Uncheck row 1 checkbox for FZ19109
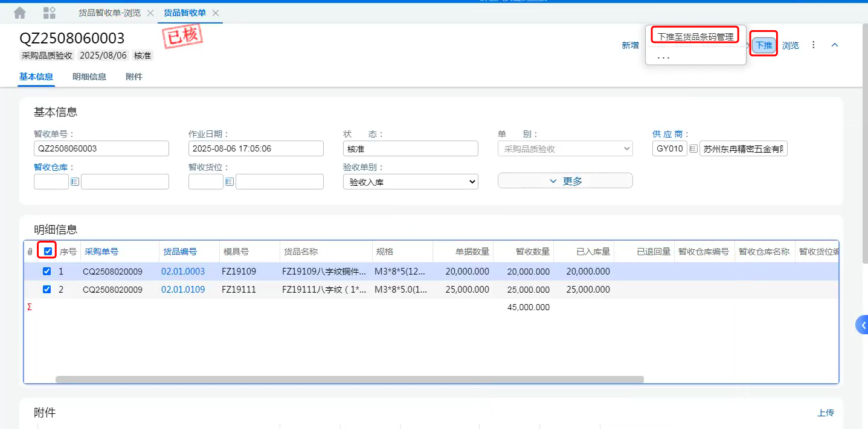 click(47, 272)
